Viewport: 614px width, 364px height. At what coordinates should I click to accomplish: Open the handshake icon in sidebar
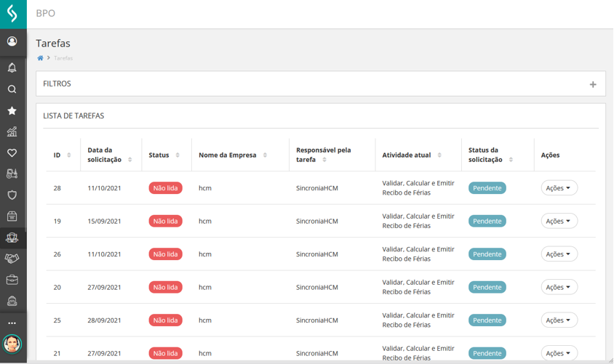click(x=12, y=259)
